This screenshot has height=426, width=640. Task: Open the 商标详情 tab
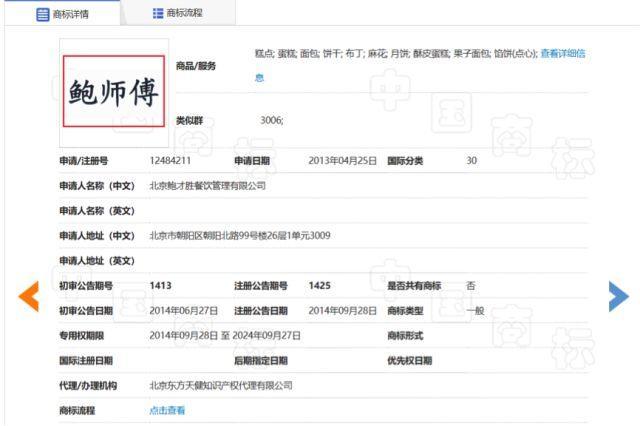pos(62,14)
